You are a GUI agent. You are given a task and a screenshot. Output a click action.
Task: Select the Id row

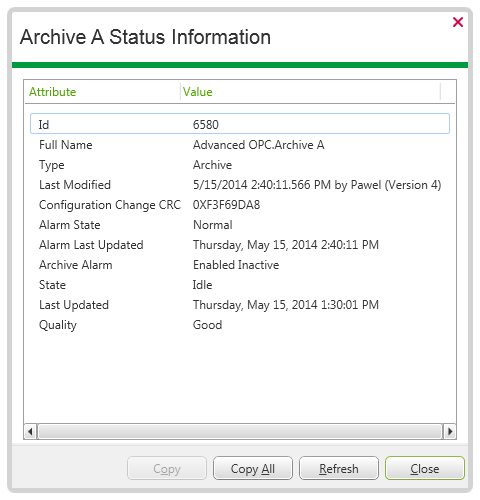(240, 124)
